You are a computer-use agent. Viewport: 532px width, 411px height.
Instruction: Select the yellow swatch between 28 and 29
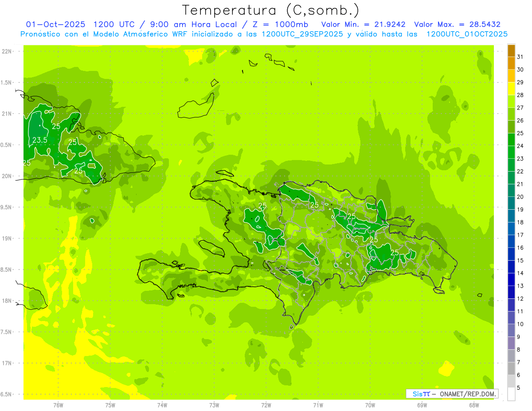click(x=511, y=89)
